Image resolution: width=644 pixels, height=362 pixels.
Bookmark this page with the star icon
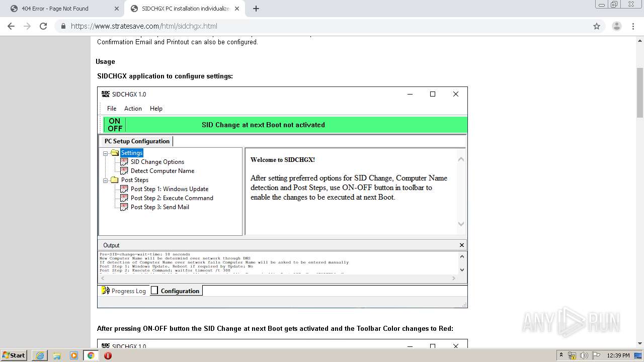pos(597,26)
